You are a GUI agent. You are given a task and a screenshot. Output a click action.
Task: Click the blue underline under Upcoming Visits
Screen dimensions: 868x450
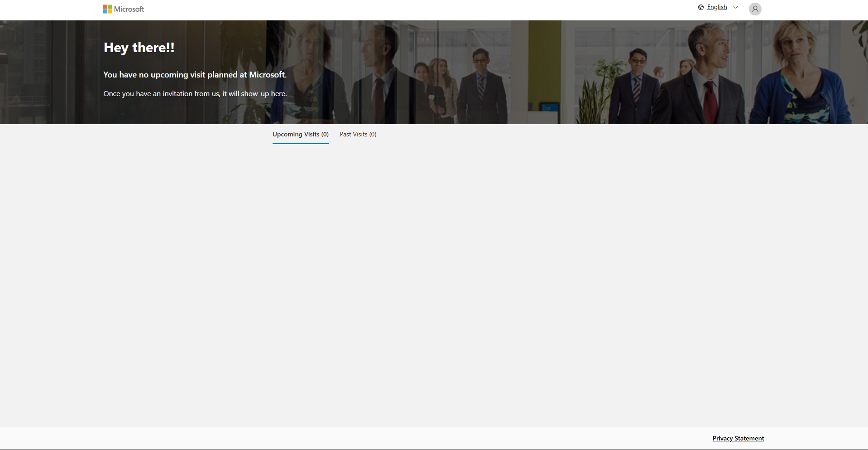click(300, 143)
